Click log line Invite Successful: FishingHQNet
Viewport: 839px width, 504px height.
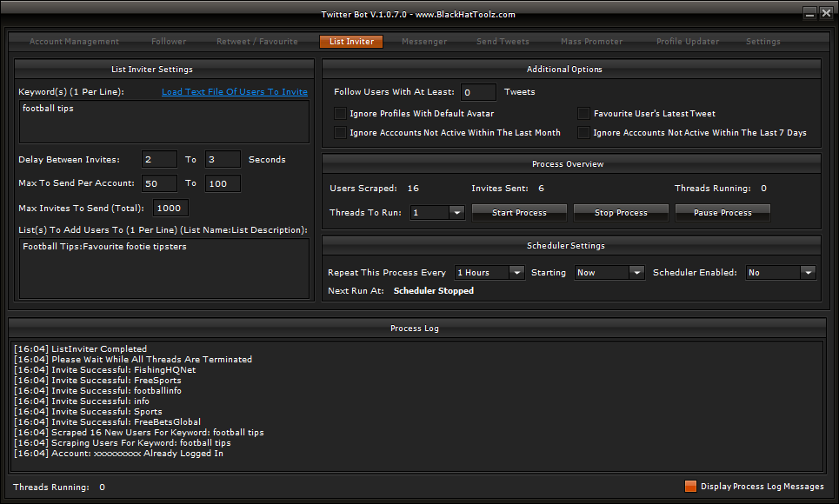(x=105, y=369)
